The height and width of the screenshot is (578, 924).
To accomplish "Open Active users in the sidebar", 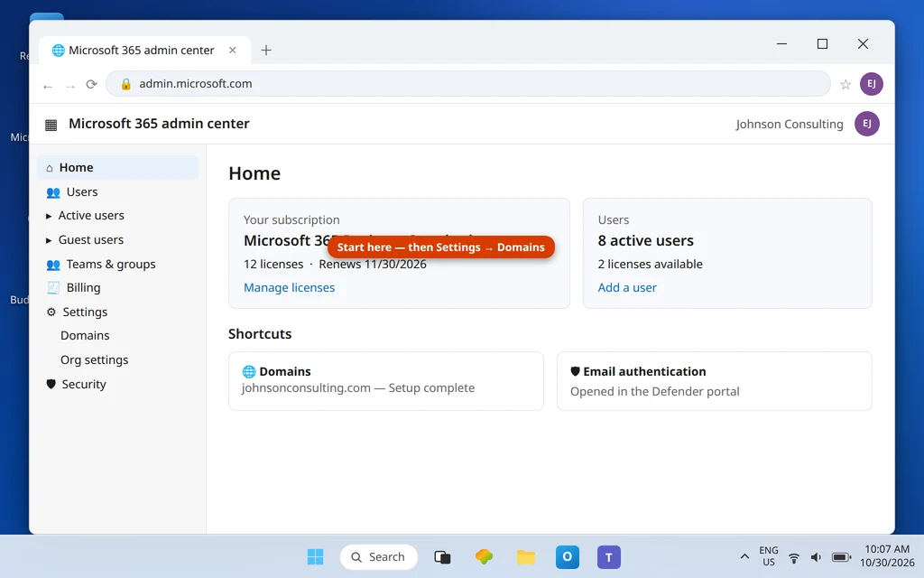I will point(118,215).
